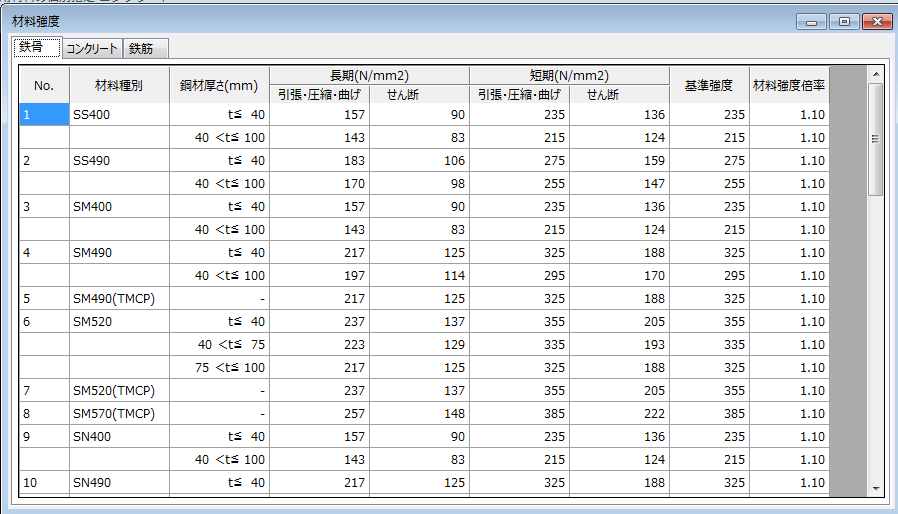Minimize the 材料強度 window
The height and width of the screenshot is (514, 898).
point(811,22)
